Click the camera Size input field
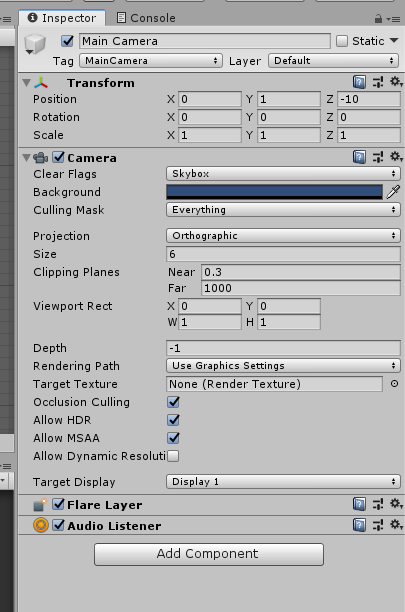 point(283,254)
